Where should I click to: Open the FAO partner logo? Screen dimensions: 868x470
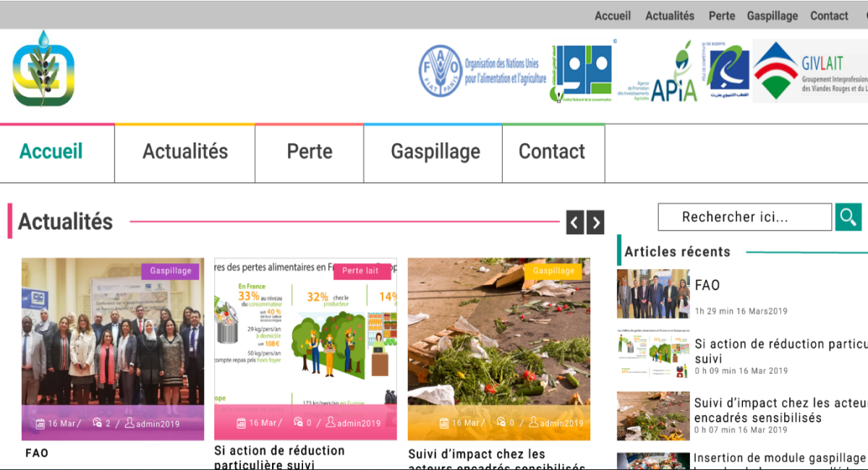(x=482, y=71)
